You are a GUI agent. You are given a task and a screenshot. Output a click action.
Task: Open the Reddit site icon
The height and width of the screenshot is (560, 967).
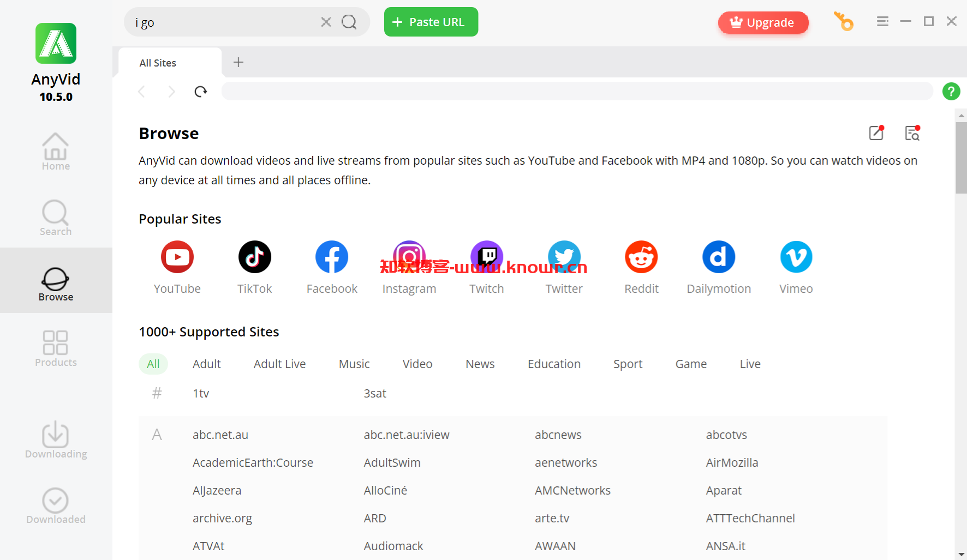[641, 257]
